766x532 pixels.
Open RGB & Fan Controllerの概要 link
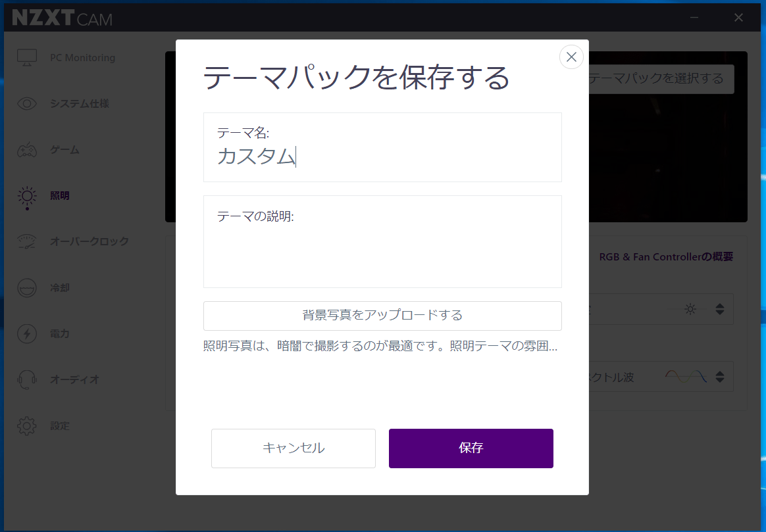point(666,256)
